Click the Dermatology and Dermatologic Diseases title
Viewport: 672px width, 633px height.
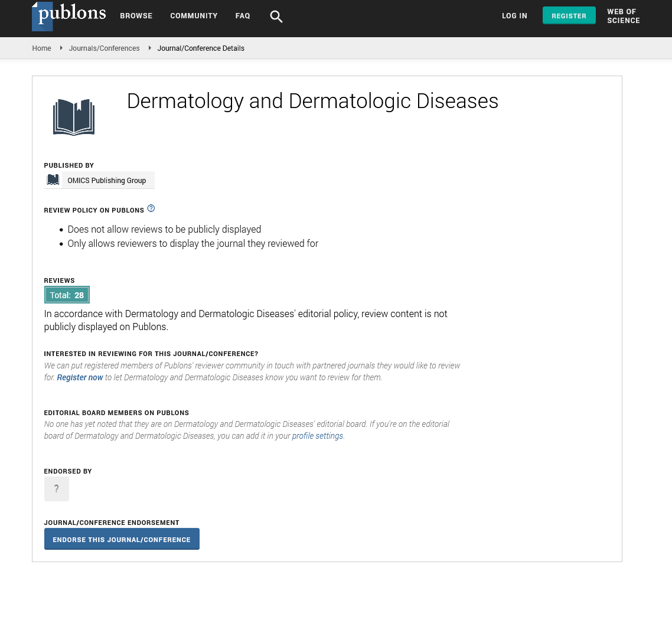(312, 102)
